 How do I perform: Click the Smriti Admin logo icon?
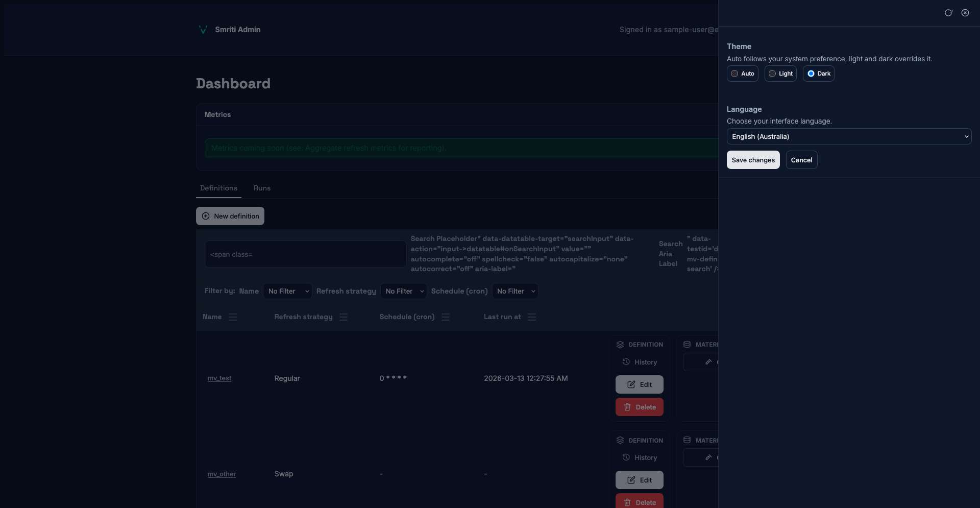pos(203,30)
